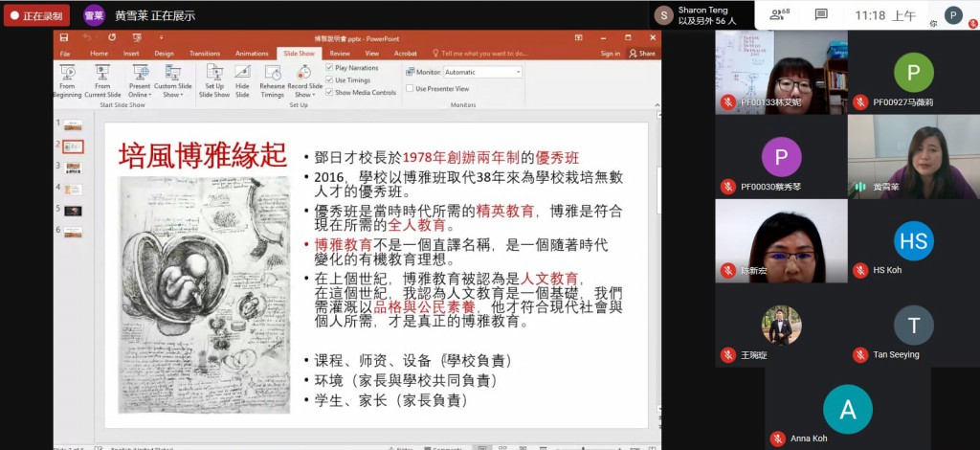Switch to the Transitions tab
Image resolution: width=980 pixels, height=450 pixels.
[x=205, y=54]
